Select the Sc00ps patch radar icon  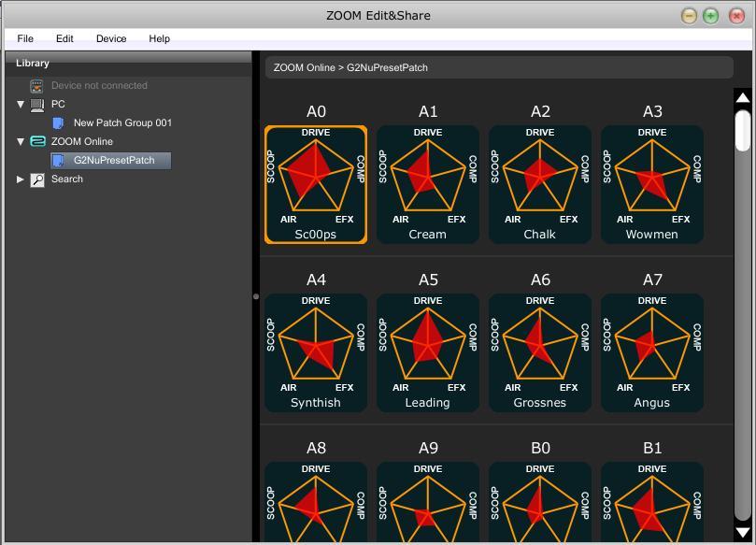pos(316,176)
